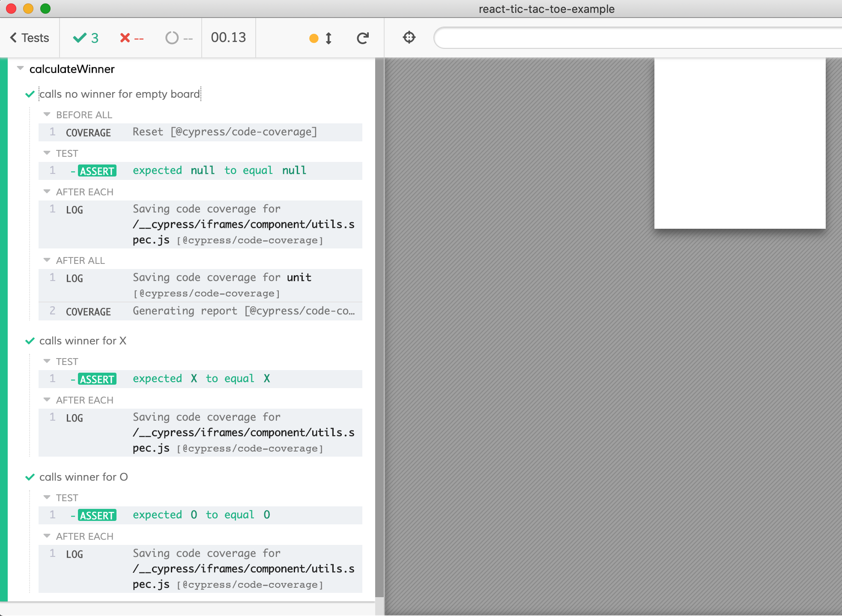Click the passed tests count checkmark

tap(80, 38)
